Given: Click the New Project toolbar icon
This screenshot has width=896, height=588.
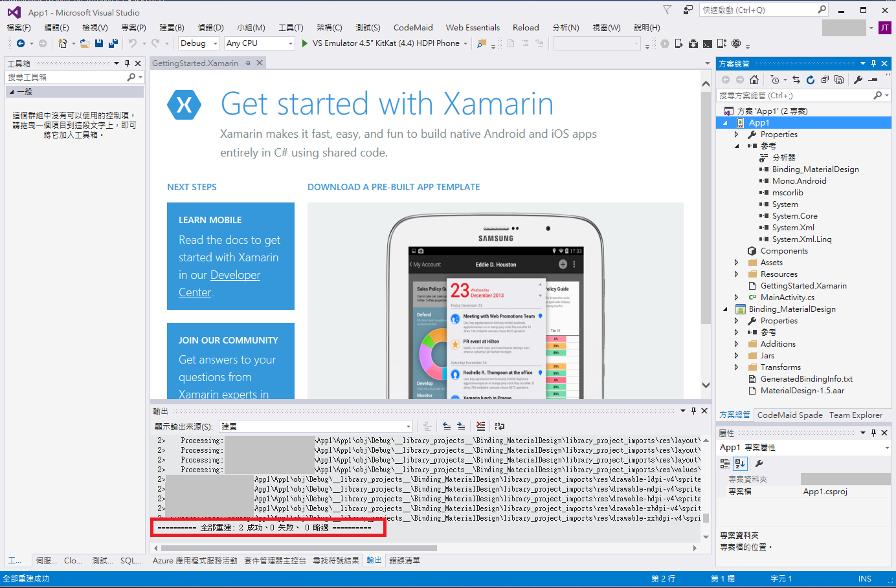Looking at the screenshot, I should click(x=62, y=43).
